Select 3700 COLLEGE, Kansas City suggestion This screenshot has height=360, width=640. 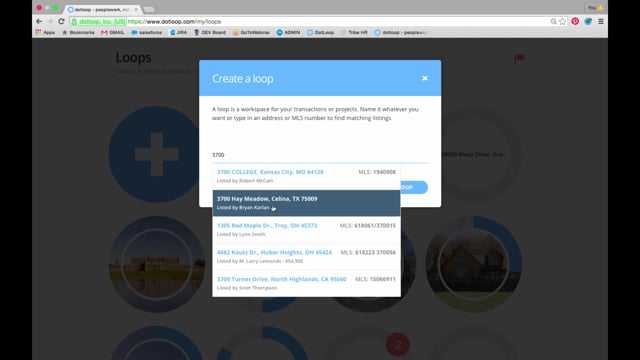pos(306,176)
